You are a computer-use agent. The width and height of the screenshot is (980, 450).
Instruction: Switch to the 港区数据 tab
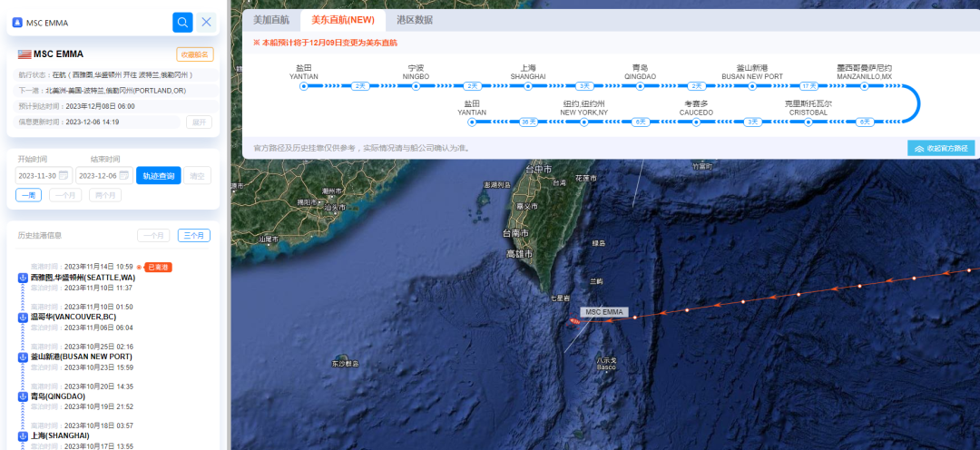415,19
